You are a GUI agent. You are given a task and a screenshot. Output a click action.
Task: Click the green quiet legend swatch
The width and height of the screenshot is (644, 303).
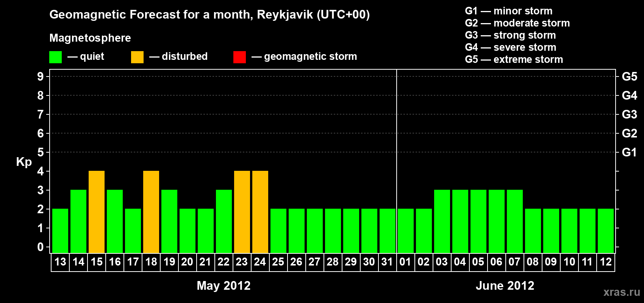pyautogui.click(x=55, y=57)
